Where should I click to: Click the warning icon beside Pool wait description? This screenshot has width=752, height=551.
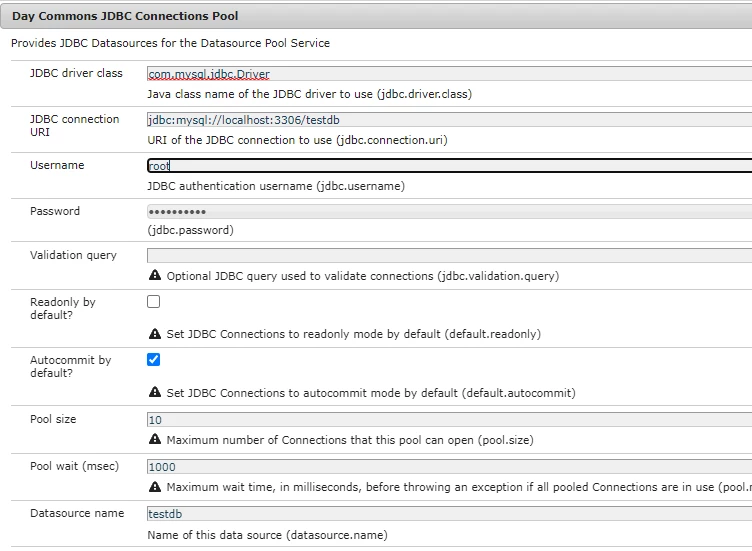[155, 487]
